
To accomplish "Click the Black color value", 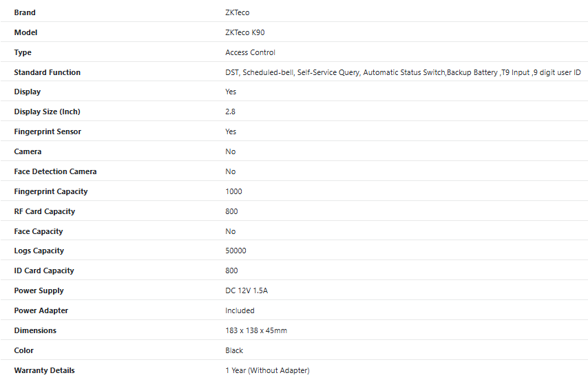I will point(234,350).
